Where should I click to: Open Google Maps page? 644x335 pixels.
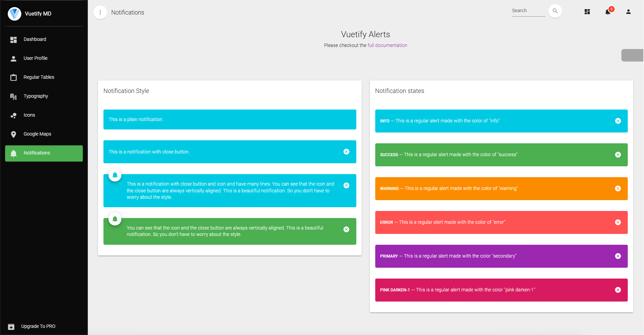pyautogui.click(x=44, y=135)
